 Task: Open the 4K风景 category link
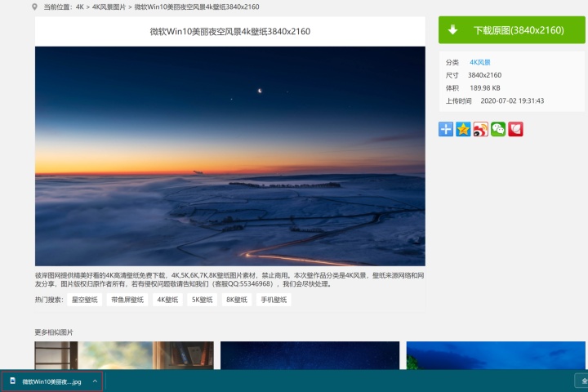[x=480, y=62]
